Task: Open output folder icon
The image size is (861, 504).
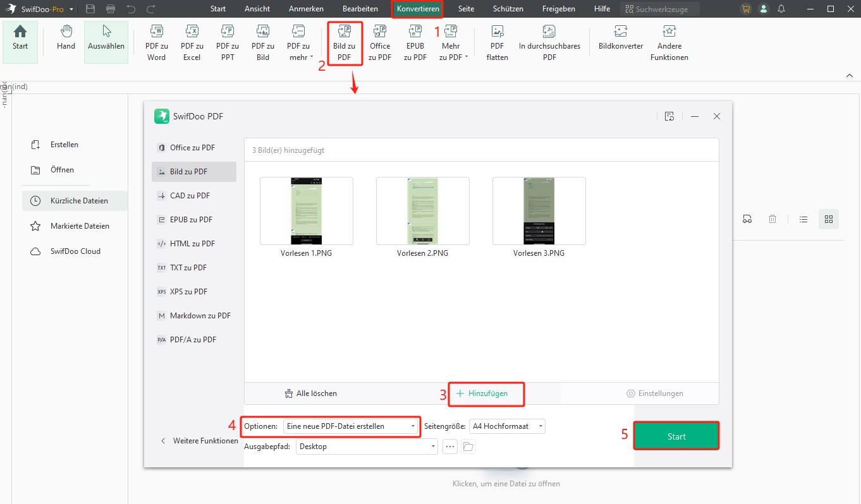Action: point(468,447)
